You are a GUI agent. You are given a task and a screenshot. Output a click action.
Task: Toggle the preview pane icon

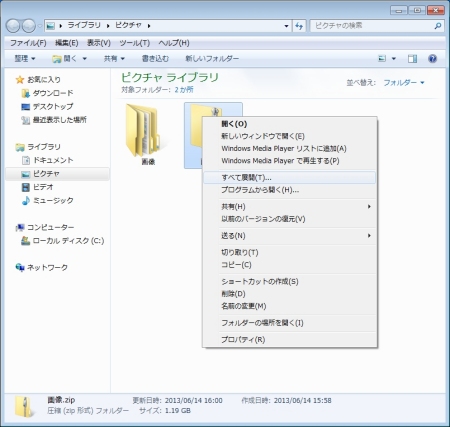[412, 59]
